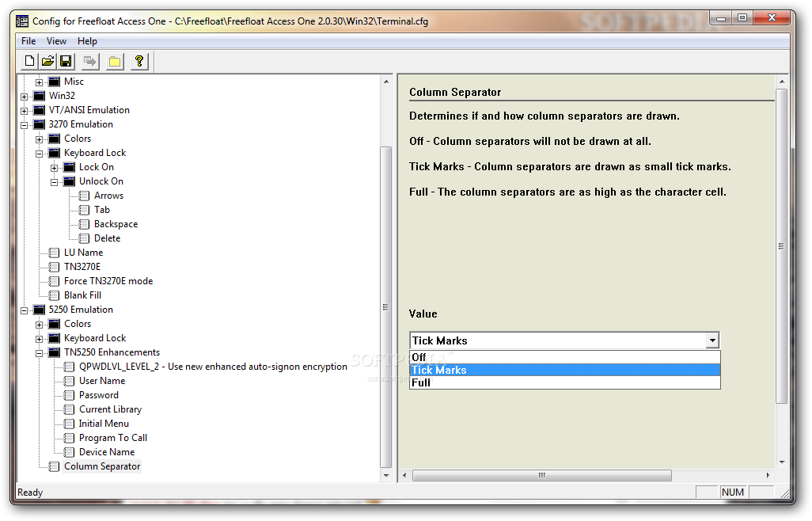Click the Device Name setting page icon
Screen dimensions: 812x521
pos(70,451)
